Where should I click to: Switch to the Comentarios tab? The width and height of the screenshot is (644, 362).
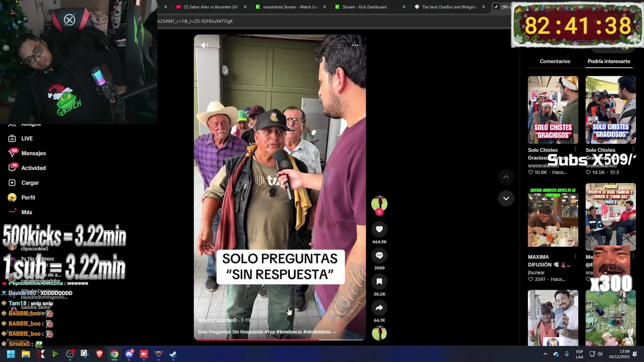pos(555,61)
